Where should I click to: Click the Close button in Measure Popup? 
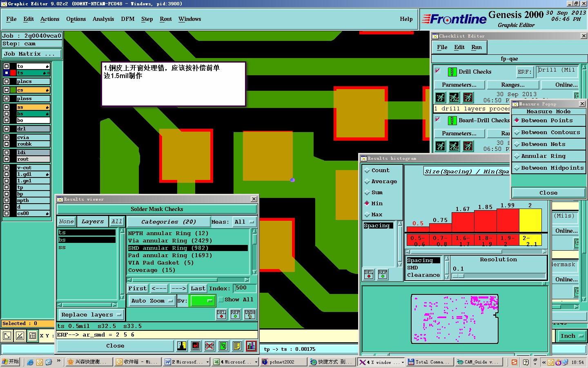click(548, 193)
